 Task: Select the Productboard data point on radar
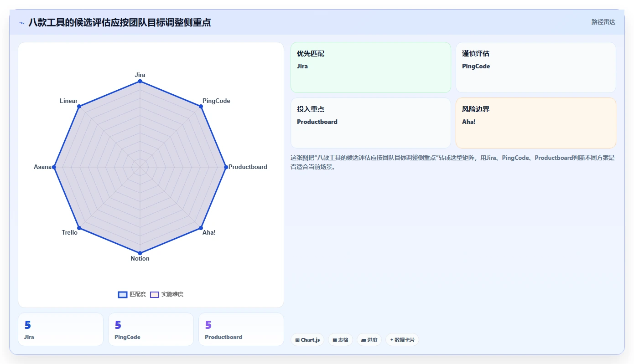tap(226, 167)
